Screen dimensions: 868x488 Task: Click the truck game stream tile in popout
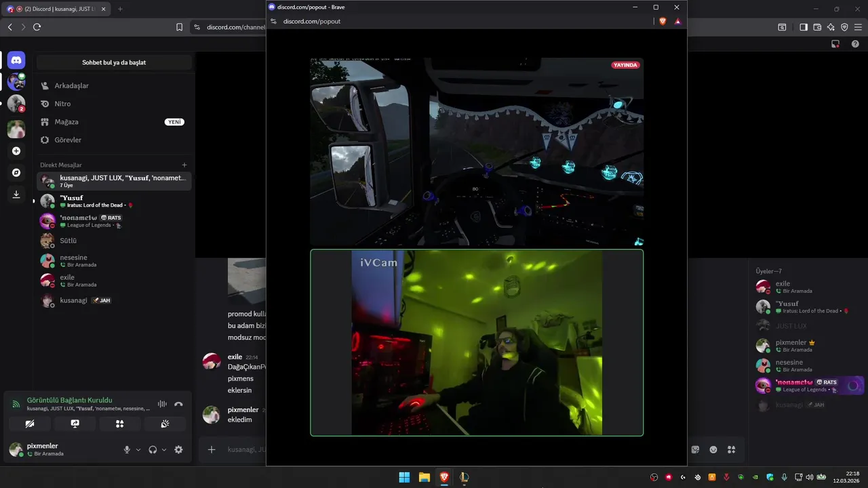477,152
